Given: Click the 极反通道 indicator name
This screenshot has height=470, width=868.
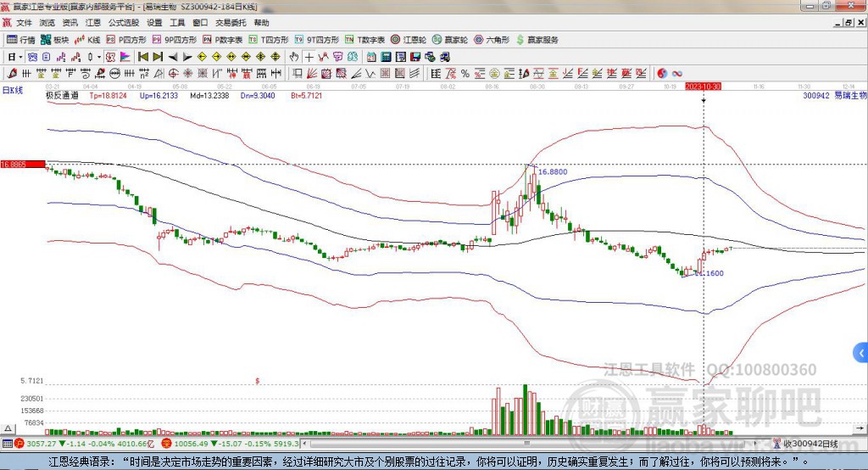Looking at the screenshot, I should [62, 95].
